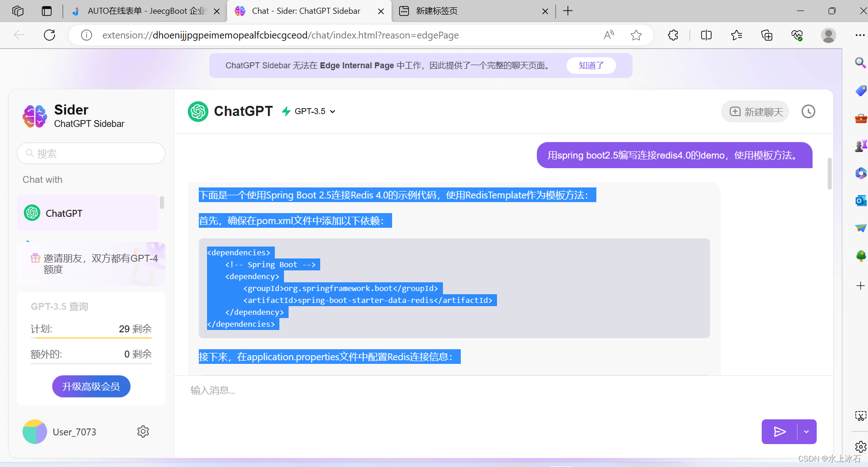Open the sidebar Microsoft 365 icon
Image resolution: width=868 pixels, height=467 pixels.
(x=861, y=173)
